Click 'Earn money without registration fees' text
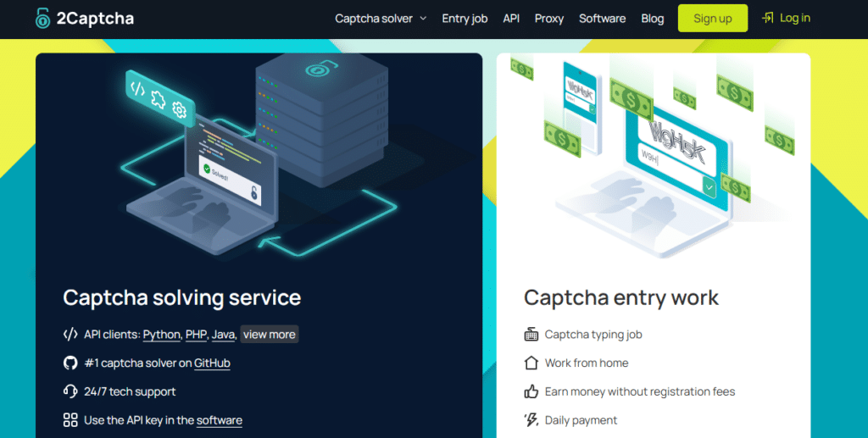This screenshot has height=438, width=868. coord(640,391)
